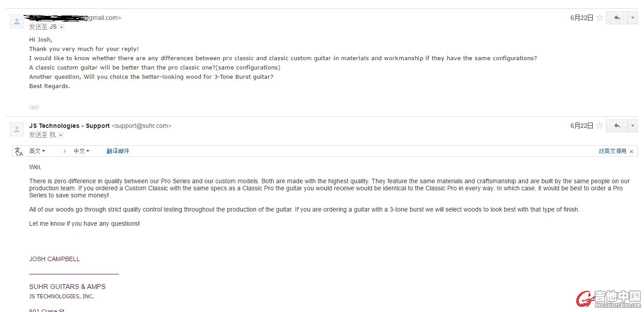
Task: Click the 翻译邮件 link
Action: (118, 151)
